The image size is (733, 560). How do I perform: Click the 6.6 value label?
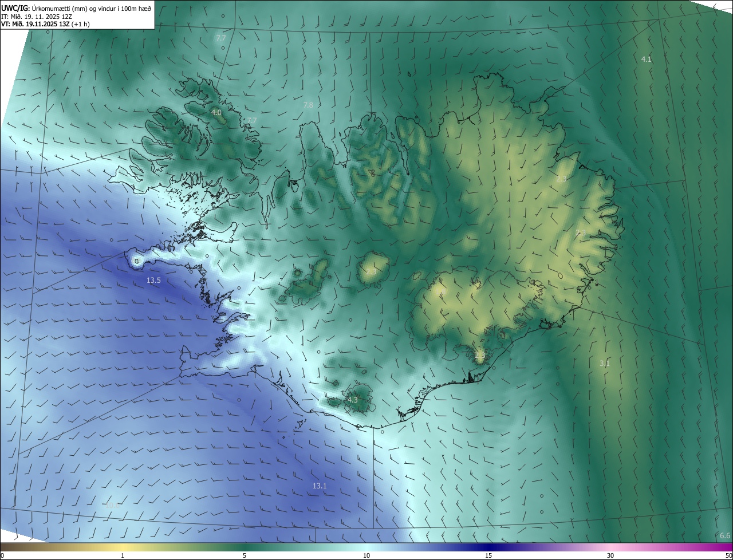[724, 536]
